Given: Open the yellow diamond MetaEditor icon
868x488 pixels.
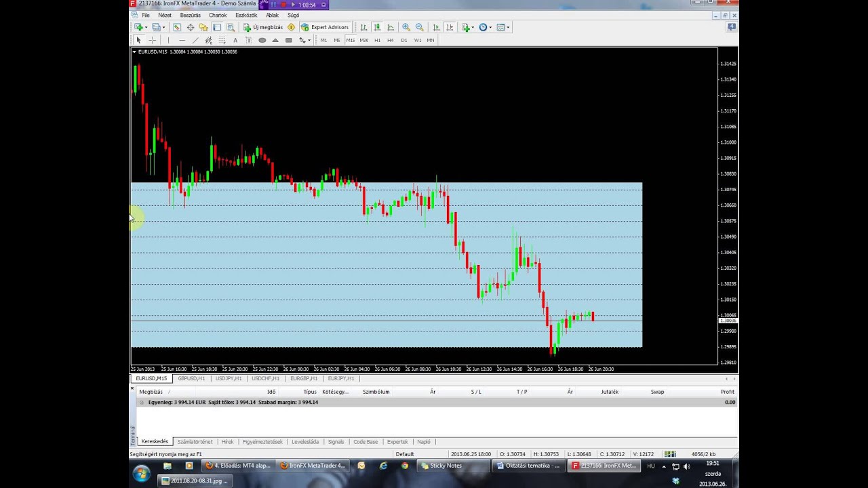Looking at the screenshot, I should 292,27.
